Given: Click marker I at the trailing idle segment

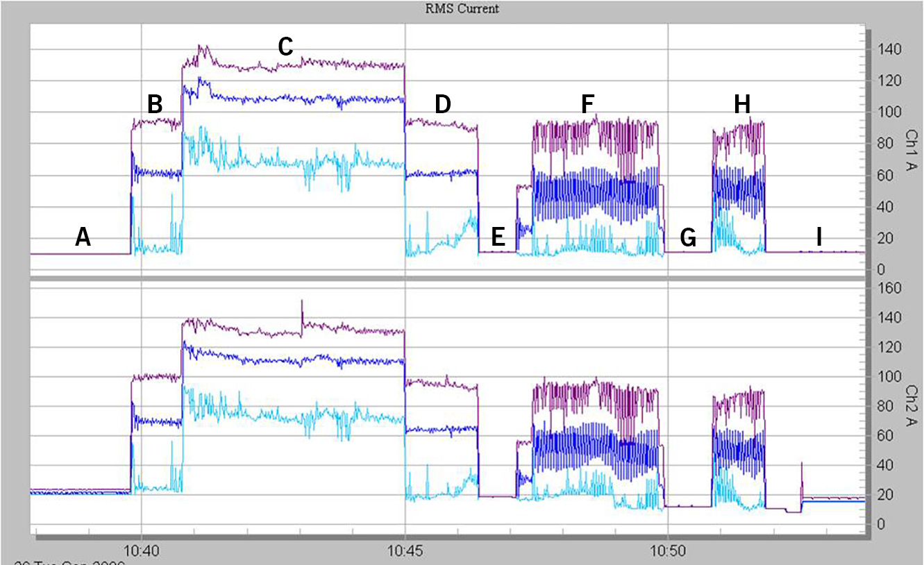Looking at the screenshot, I should 819,237.
